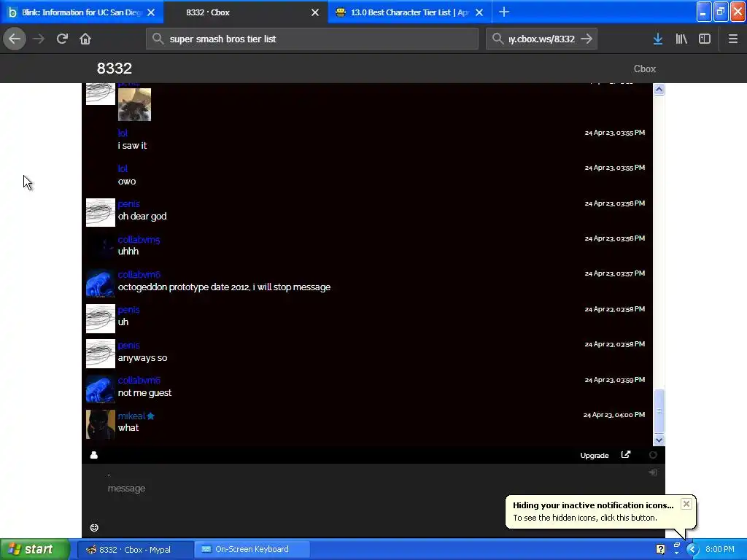Click username lol above 'owo'

[123, 168]
